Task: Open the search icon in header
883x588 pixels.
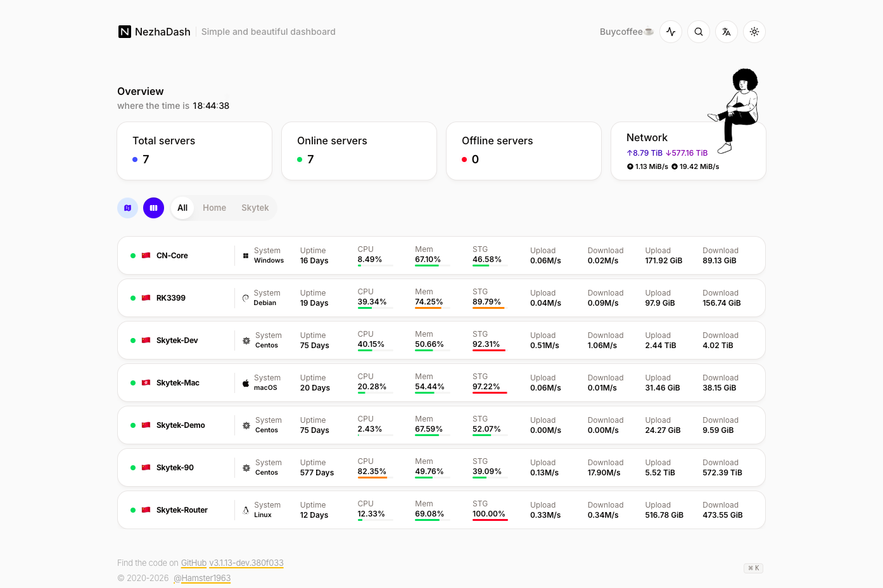Action: click(699, 32)
